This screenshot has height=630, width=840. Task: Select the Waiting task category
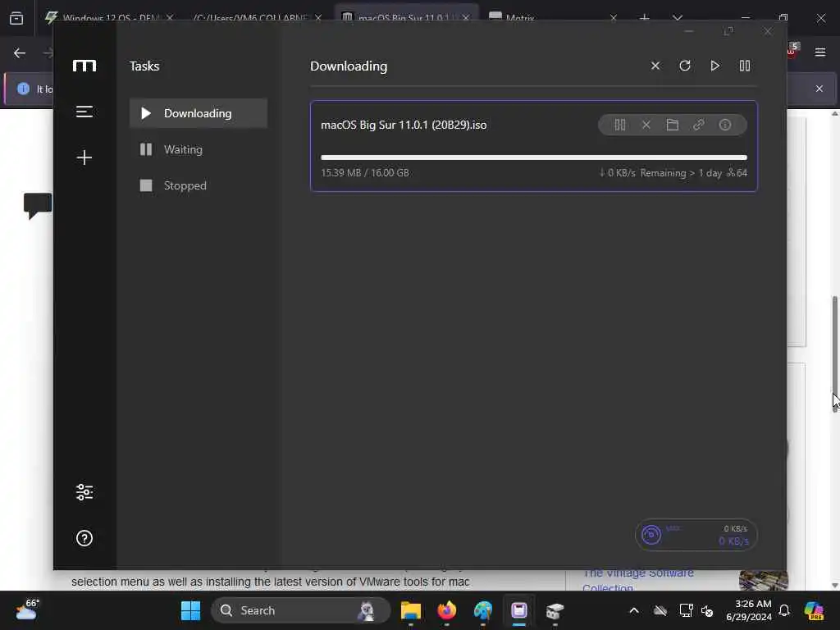[199, 149]
